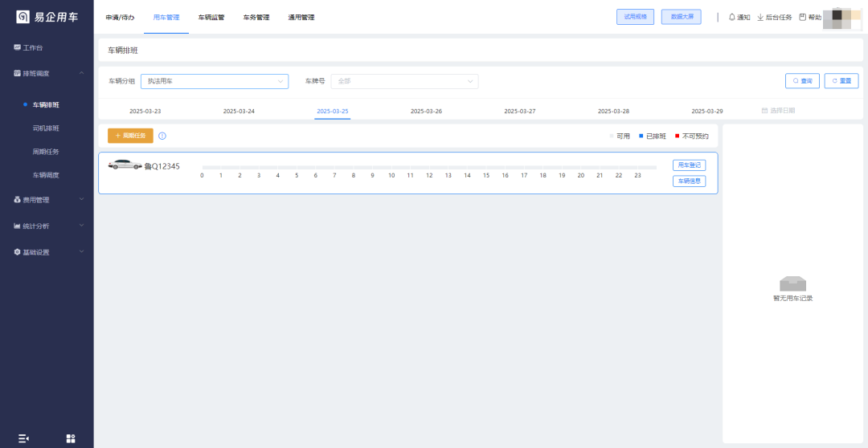
Task: Open 司机排班 in the sidebar
Action: point(46,128)
